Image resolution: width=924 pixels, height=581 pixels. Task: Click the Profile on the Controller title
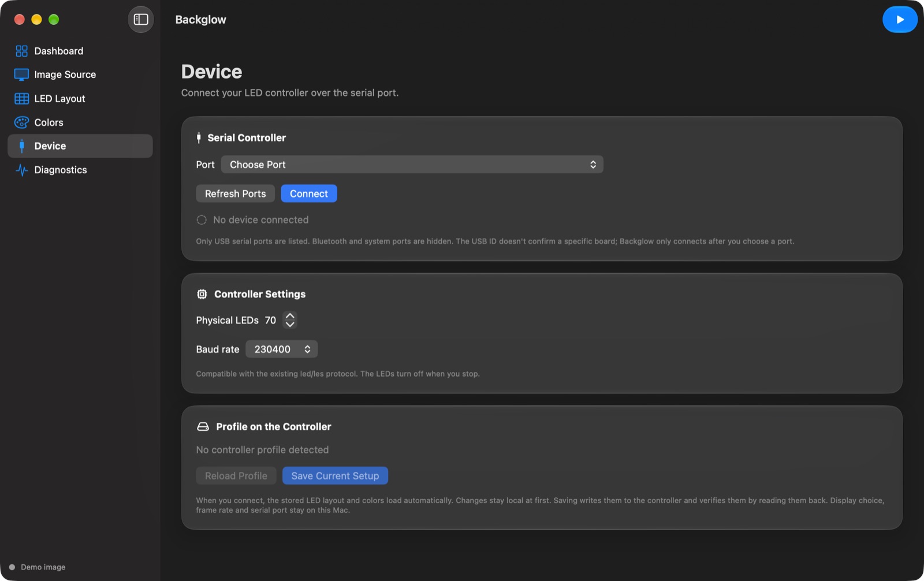(274, 427)
